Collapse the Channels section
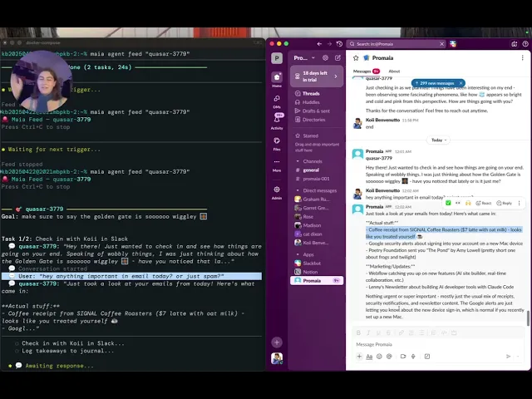 [x=298, y=161]
